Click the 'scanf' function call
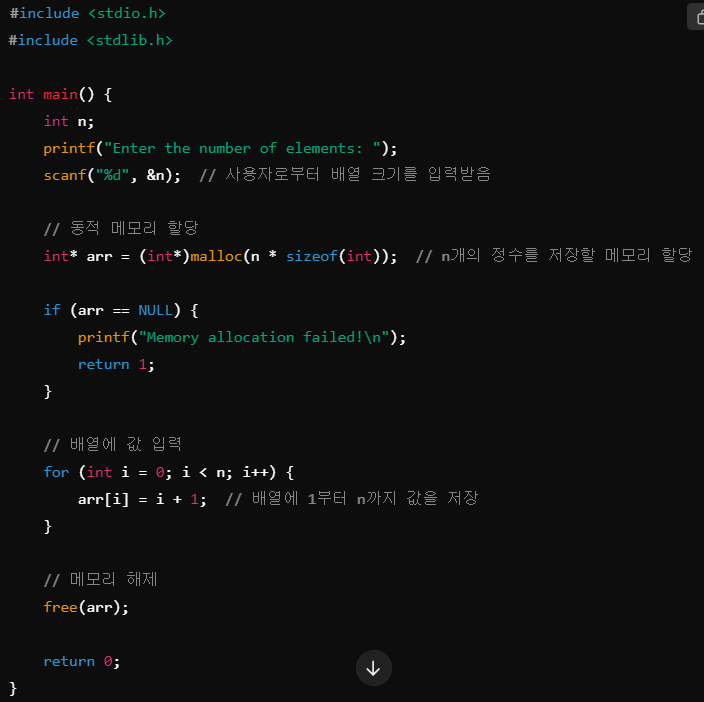The image size is (704, 702). pos(65,175)
